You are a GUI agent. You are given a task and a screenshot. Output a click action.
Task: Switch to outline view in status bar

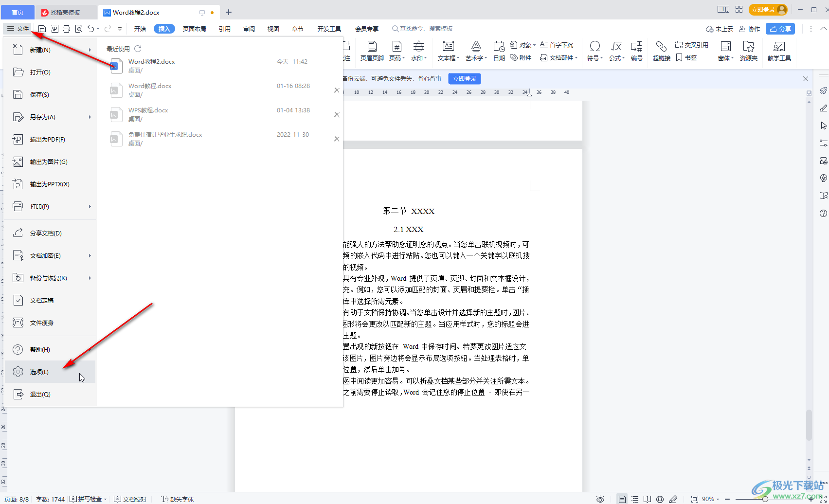635,499
